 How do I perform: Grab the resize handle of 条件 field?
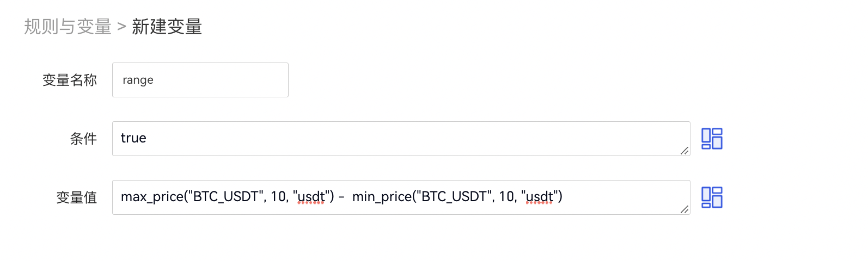pyautogui.click(x=684, y=151)
